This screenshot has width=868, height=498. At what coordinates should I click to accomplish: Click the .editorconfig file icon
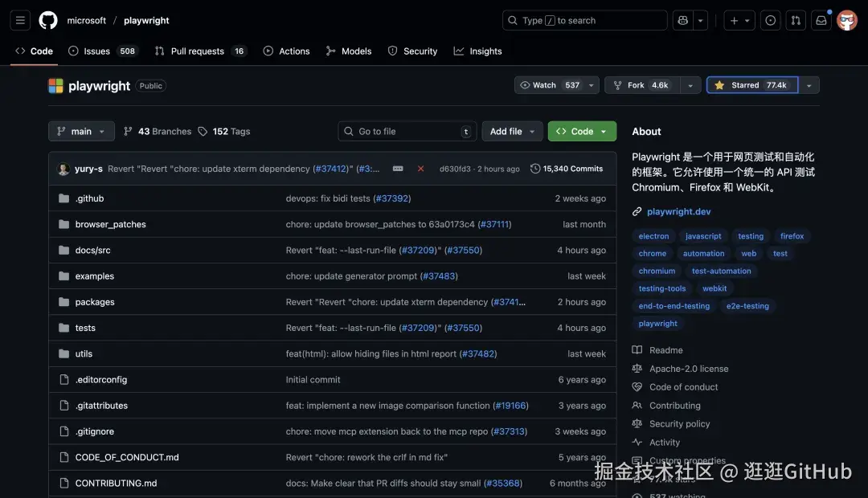coord(64,380)
